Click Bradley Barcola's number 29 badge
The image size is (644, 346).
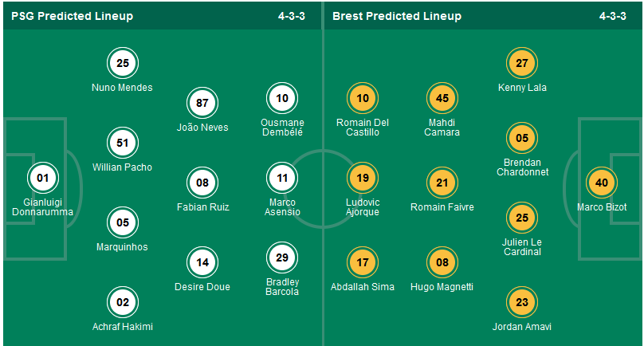pos(282,258)
